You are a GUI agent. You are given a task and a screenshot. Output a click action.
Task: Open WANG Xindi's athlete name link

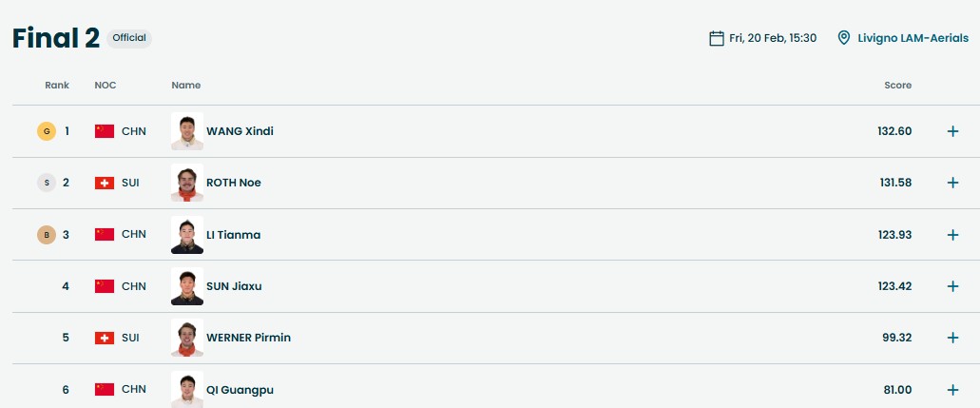pos(240,131)
